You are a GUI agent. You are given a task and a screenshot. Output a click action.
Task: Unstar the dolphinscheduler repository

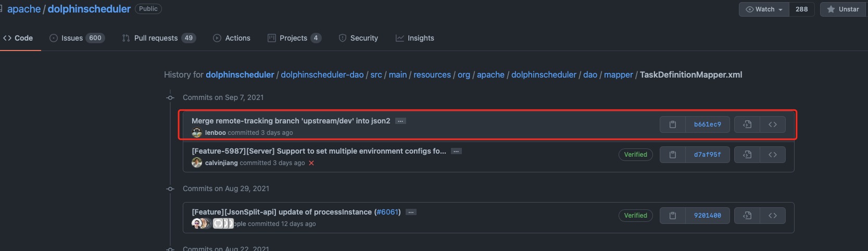click(843, 9)
